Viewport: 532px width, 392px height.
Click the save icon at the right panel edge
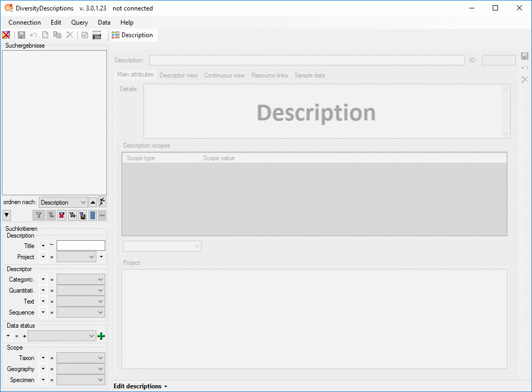[525, 56]
